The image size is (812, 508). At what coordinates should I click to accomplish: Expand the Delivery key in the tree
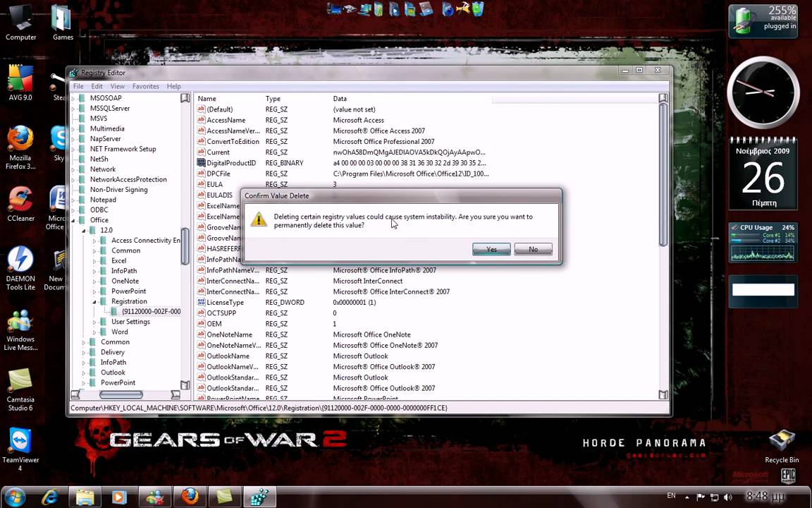click(x=83, y=353)
